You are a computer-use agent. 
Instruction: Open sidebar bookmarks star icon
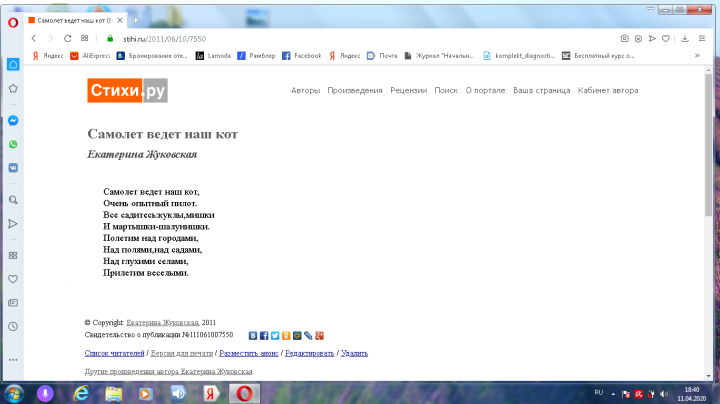[13, 88]
